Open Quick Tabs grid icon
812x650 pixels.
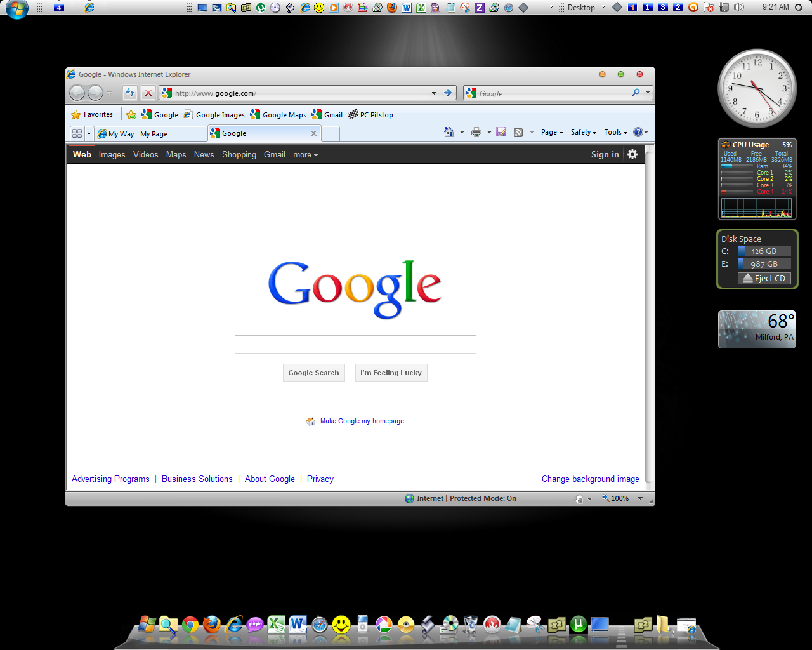(x=77, y=133)
